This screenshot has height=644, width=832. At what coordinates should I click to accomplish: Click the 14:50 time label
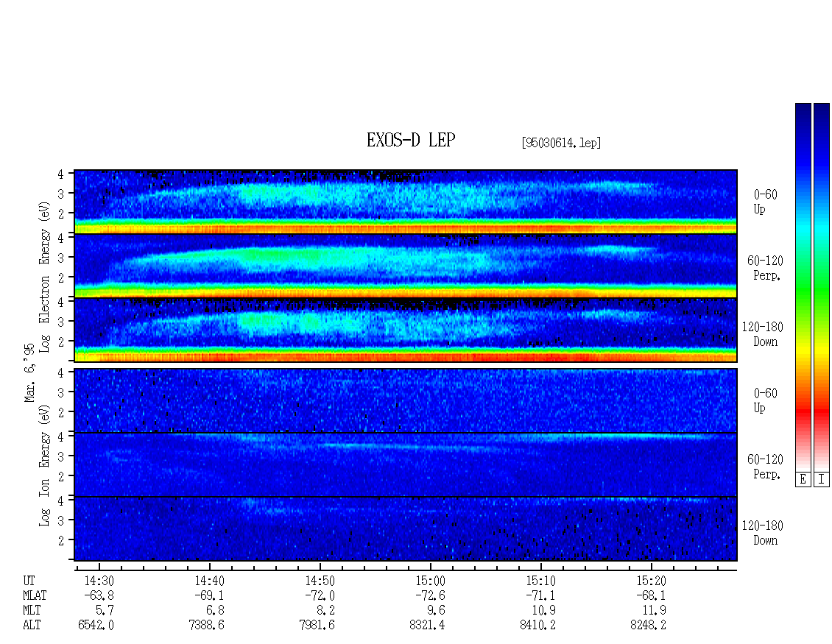pos(320,581)
